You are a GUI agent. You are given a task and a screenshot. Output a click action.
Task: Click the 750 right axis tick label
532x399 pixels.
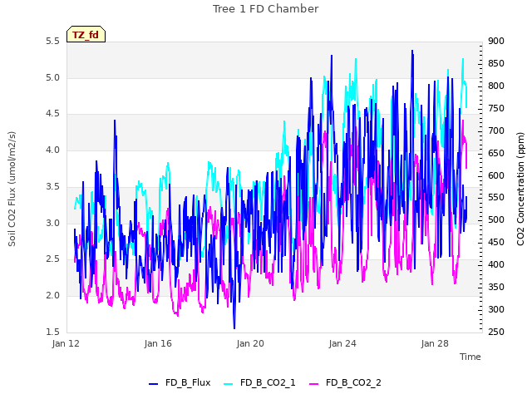pyautogui.click(x=496, y=108)
